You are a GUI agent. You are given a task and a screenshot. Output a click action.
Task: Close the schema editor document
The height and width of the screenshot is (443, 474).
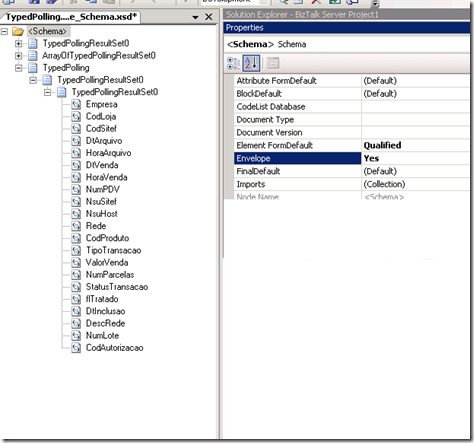(209, 17)
